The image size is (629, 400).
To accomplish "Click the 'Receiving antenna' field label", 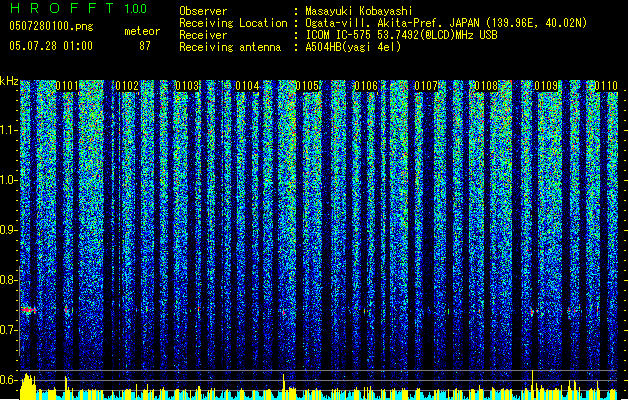I will point(230,47).
